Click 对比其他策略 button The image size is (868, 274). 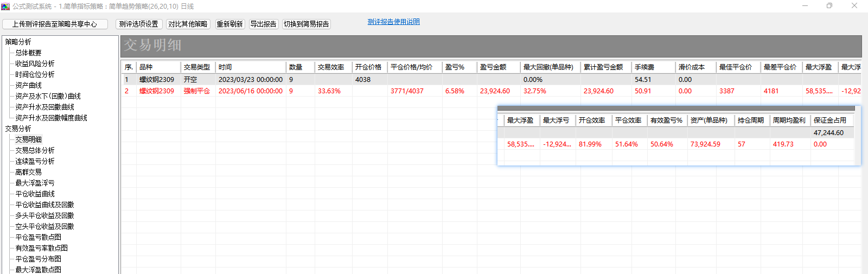coord(188,24)
